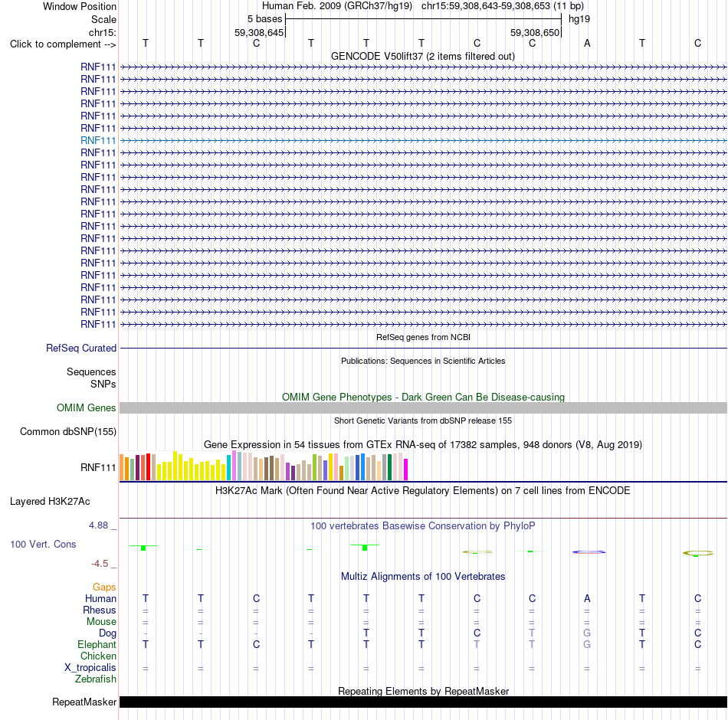Viewport: 728px width, 720px height.
Task: Click the light blue RNF111 transcript arrow line
Action: pos(424,140)
